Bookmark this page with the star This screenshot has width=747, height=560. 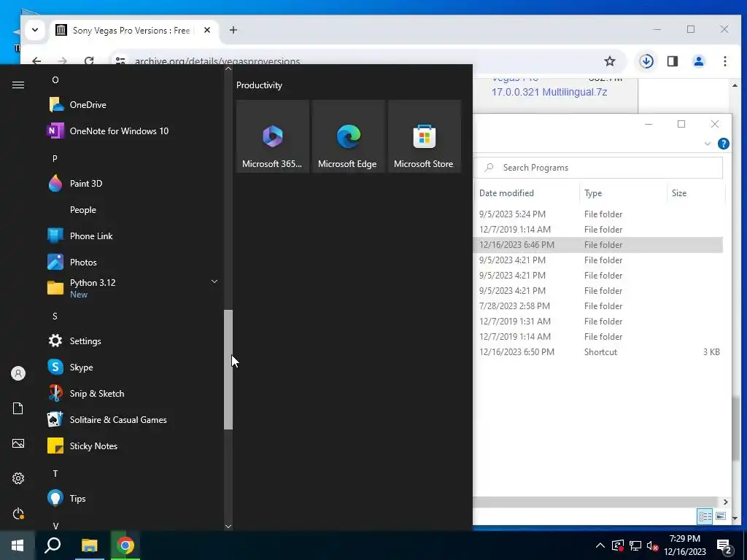(x=609, y=61)
